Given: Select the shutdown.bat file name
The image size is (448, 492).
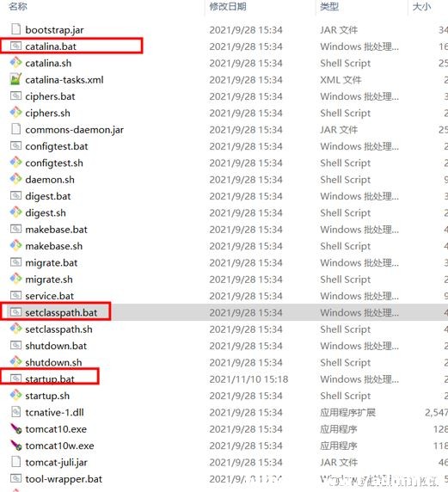Looking at the screenshot, I should pos(56,346).
